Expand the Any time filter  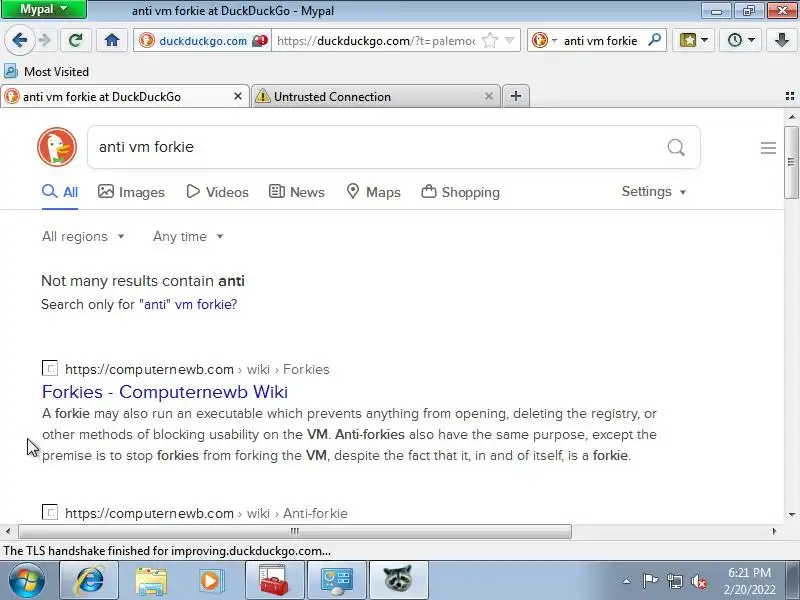188,237
